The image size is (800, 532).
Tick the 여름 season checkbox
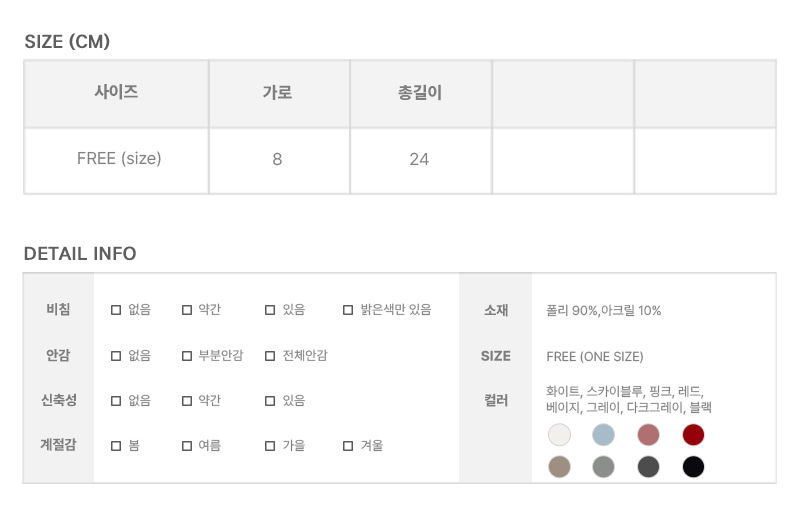[x=187, y=446]
